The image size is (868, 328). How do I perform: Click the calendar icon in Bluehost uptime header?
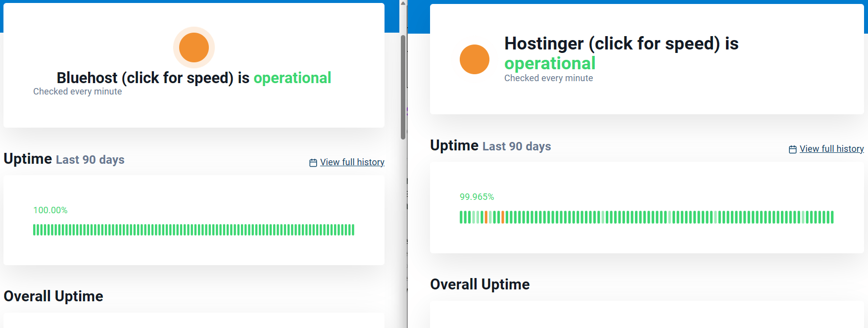(313, 163)
